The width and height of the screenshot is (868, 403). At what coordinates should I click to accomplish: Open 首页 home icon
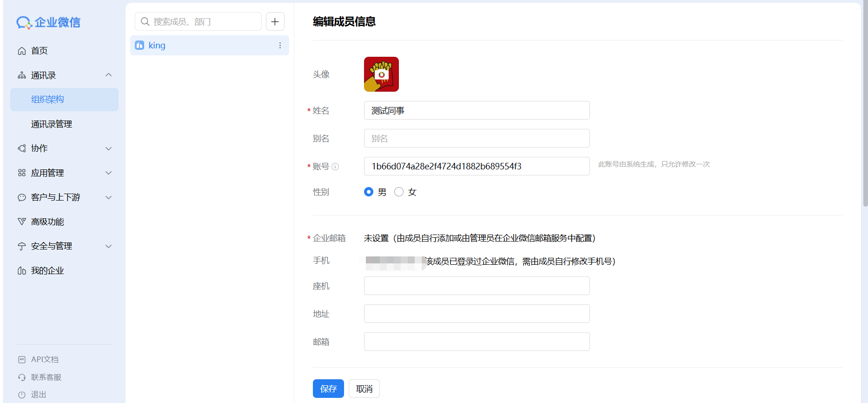22,51
